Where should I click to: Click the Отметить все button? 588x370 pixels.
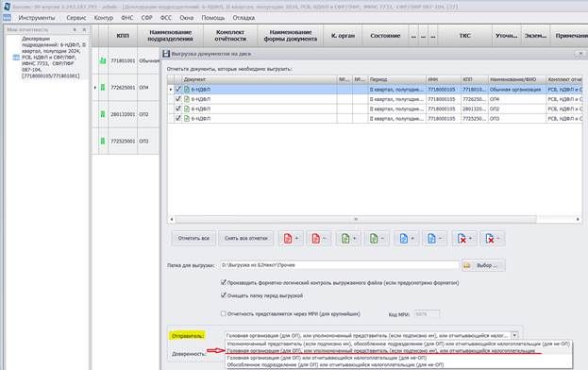[193, 239]
